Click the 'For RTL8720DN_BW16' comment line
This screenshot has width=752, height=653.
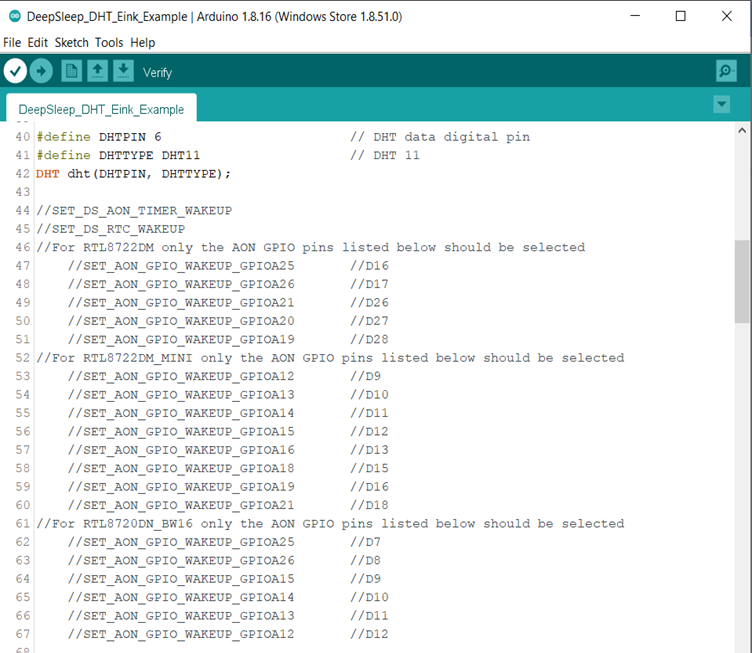(330, 524)
